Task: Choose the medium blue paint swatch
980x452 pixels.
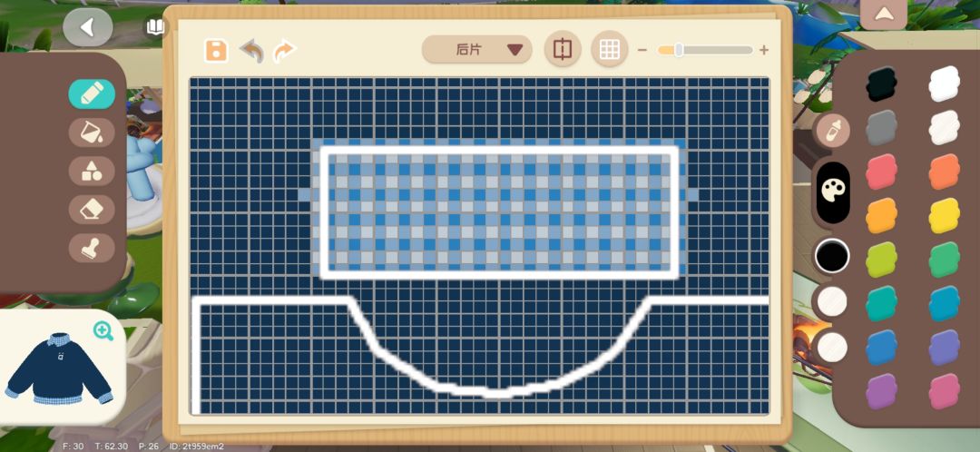Action: point(881,348)
